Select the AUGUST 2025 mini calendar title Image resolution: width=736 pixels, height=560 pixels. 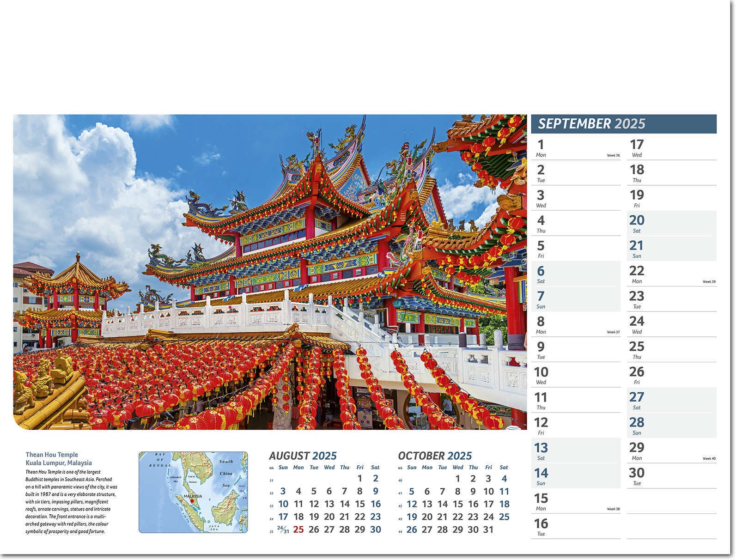[303, 456]
